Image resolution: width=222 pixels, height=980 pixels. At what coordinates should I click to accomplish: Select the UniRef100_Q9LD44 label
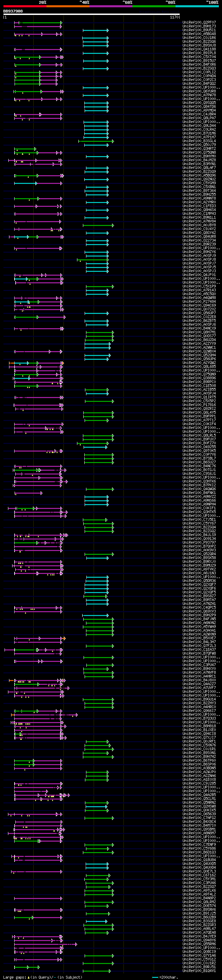coord(199,125)
